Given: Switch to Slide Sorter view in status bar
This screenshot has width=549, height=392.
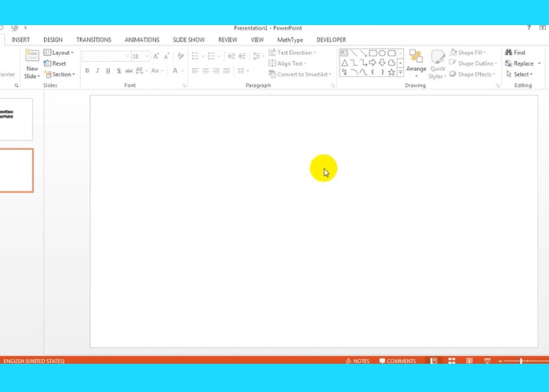Looking at the screenshot, I should pos(451,361).
